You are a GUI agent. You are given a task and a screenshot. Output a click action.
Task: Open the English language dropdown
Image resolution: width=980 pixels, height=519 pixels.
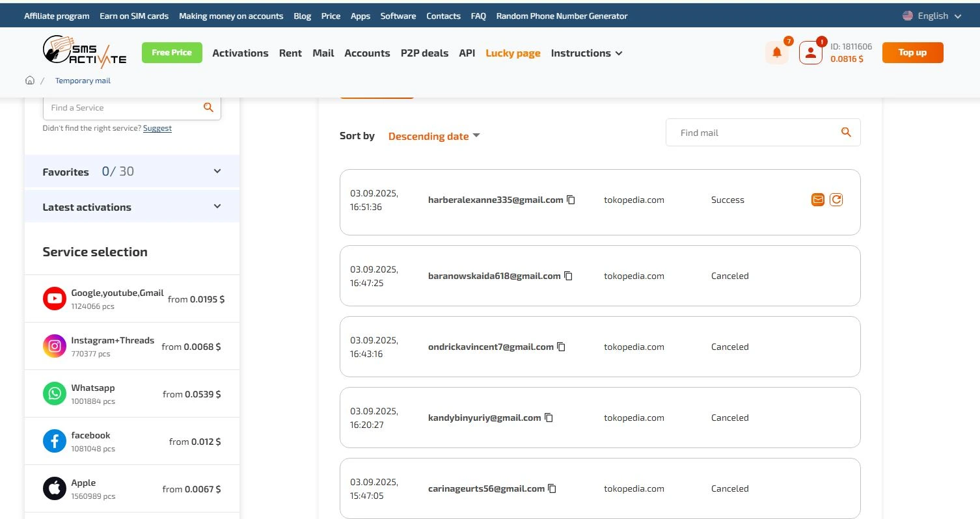pos(932,16)
